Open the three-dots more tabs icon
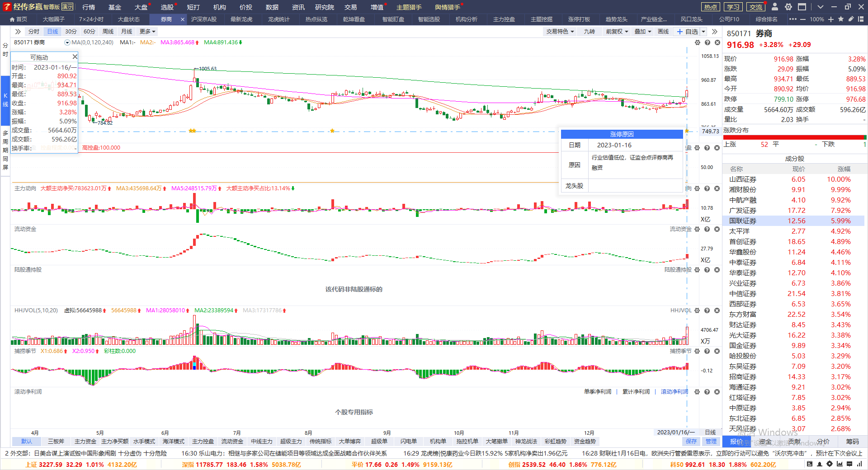The image size is (868, 470). (x=793, y=19)
